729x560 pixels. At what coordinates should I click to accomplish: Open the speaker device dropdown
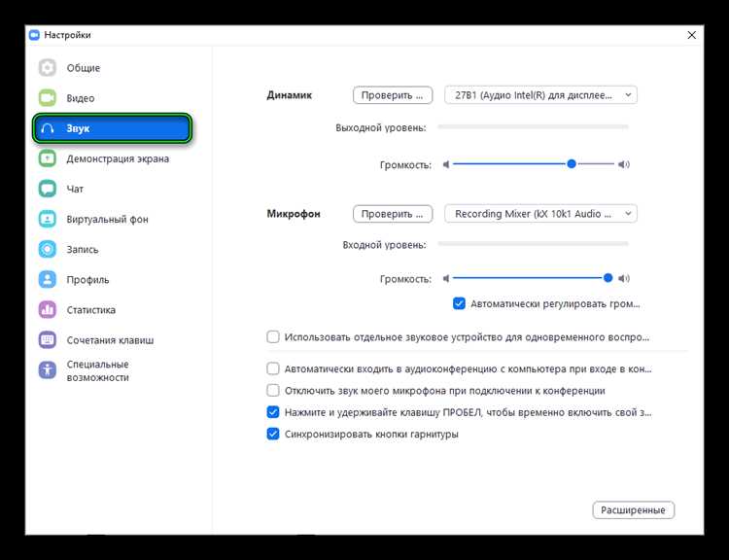(540, 95)
